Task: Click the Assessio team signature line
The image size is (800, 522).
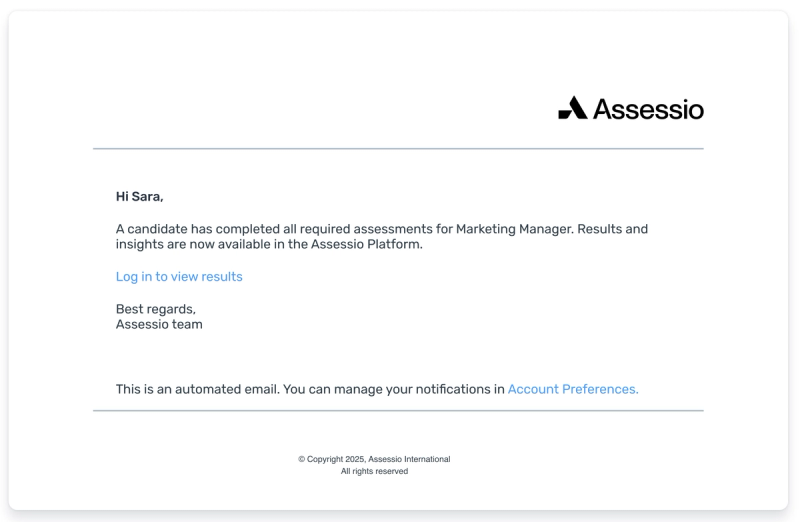Action: click(x=159, y=325)
